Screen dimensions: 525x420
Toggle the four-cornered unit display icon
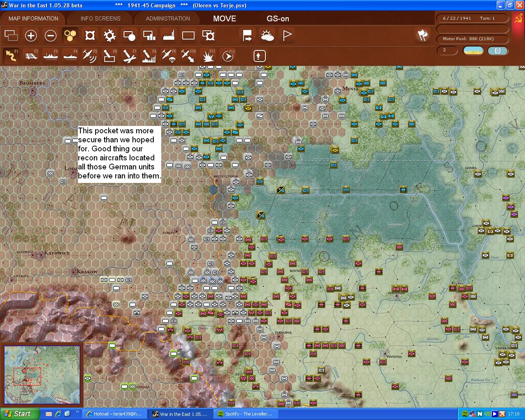tap(90, 36)
